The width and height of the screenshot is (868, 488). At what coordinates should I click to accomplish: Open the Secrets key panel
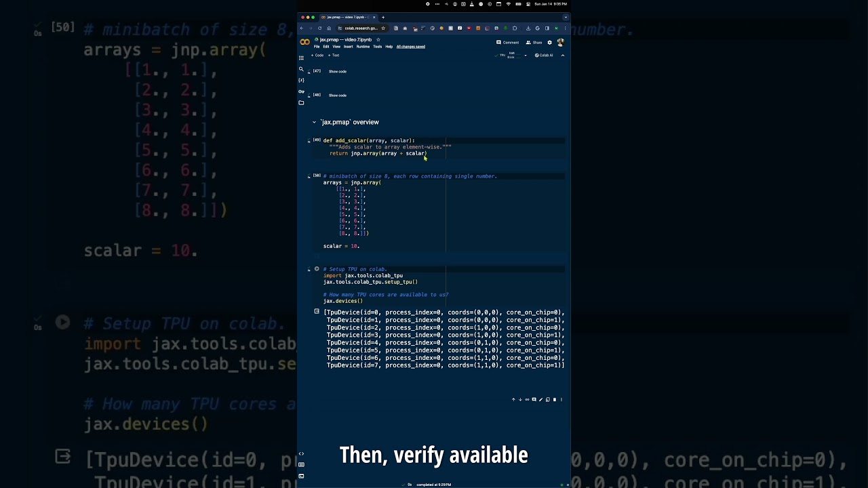click(x=301, y=91)
